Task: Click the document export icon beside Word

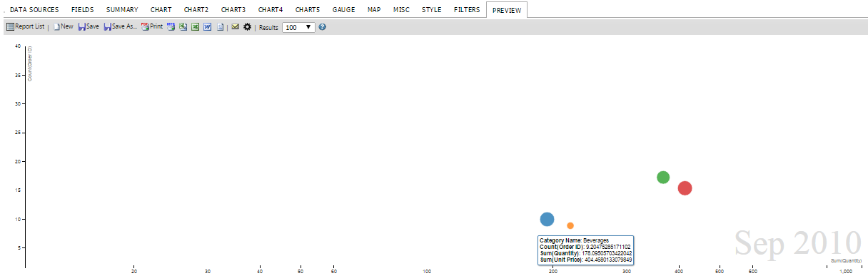Action: (220, 26)
